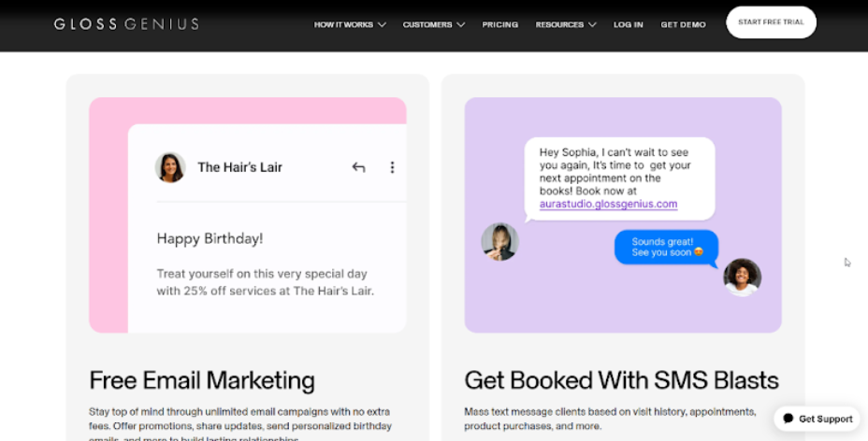Follow the aurastudio.glossgenius.com link
The image size is (868, 441).
click(x=608, y=204)
